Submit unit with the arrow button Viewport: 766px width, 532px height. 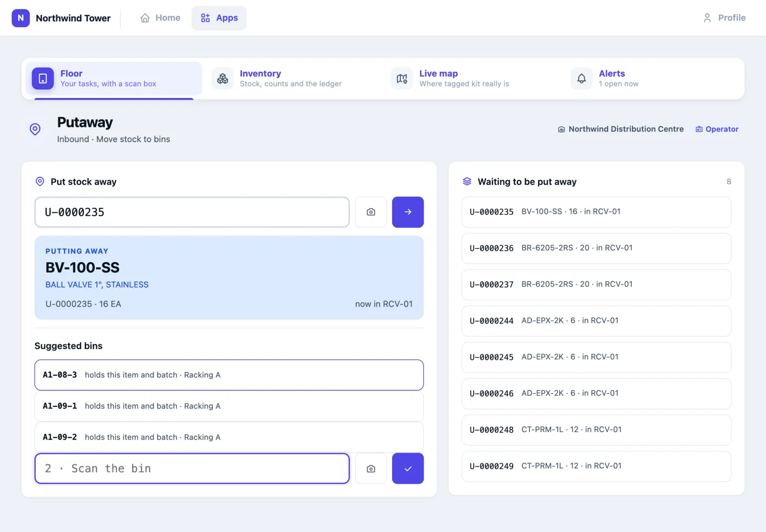(408, 212)
